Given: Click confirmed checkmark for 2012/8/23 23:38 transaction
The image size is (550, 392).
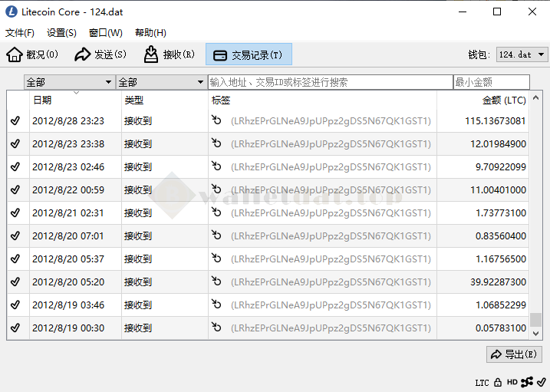Looking at the screenshot, I should pos(15,143).
